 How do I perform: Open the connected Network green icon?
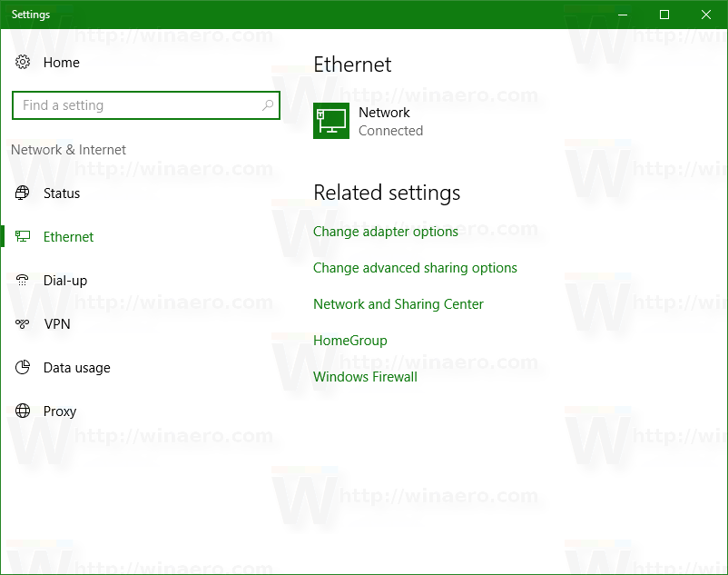point(331,121)
